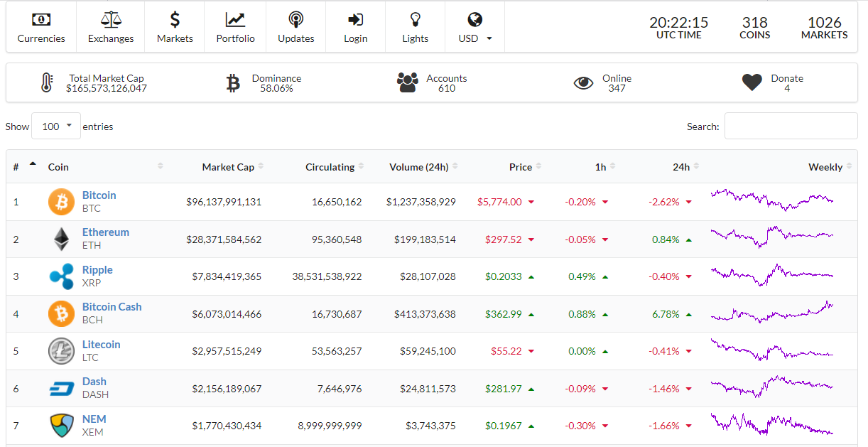868x447 pixels.
Task: Click the Markets menu label
Action: (175, 38)
